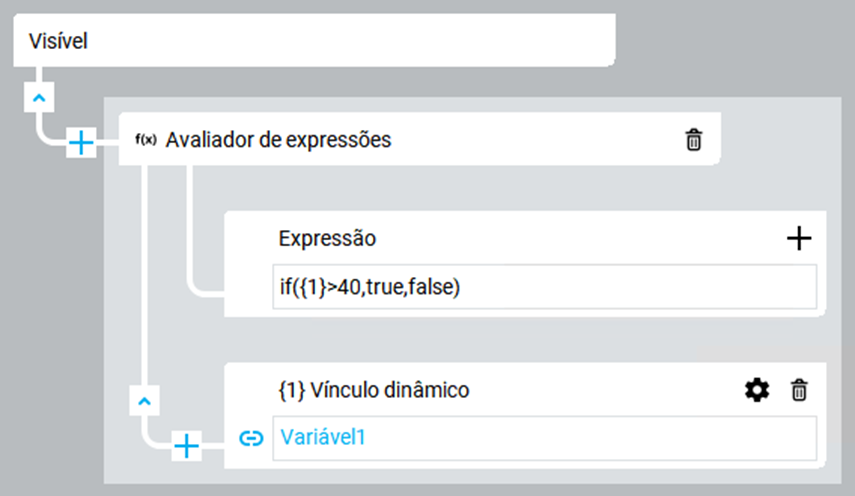Delete the Vínculo dinâmico entry
Screen dimensions: 855x496
tap(798, 390)
